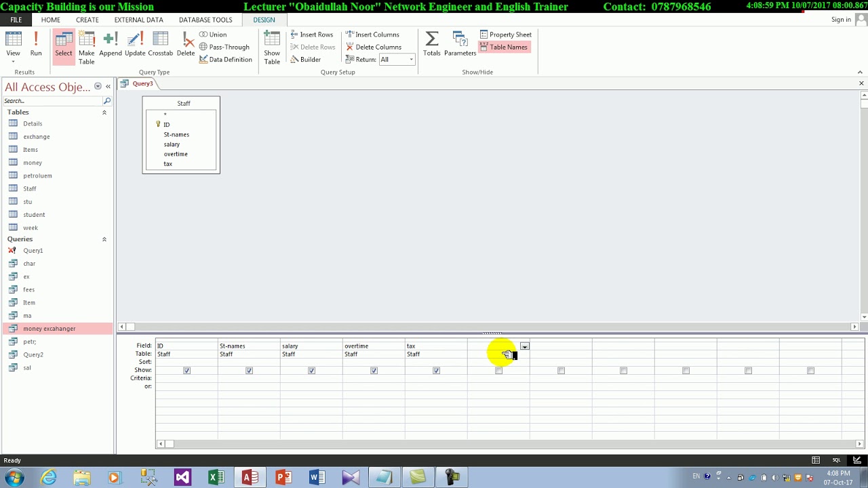This screenshot has height=488, width=868.
Task: Open the View button in ribbon
Action: pos(13,47)
